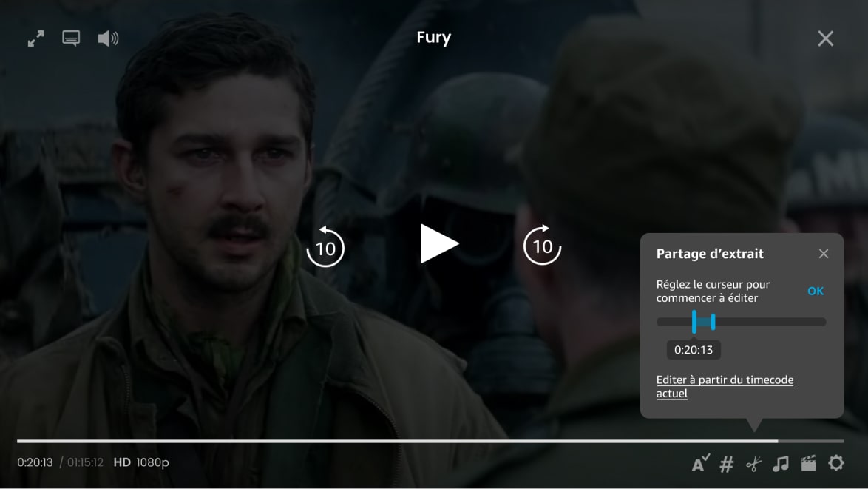Viewport: 868px width, 489px height.
Task: Click the Fury title text
Action: click(x=434, y=38)
